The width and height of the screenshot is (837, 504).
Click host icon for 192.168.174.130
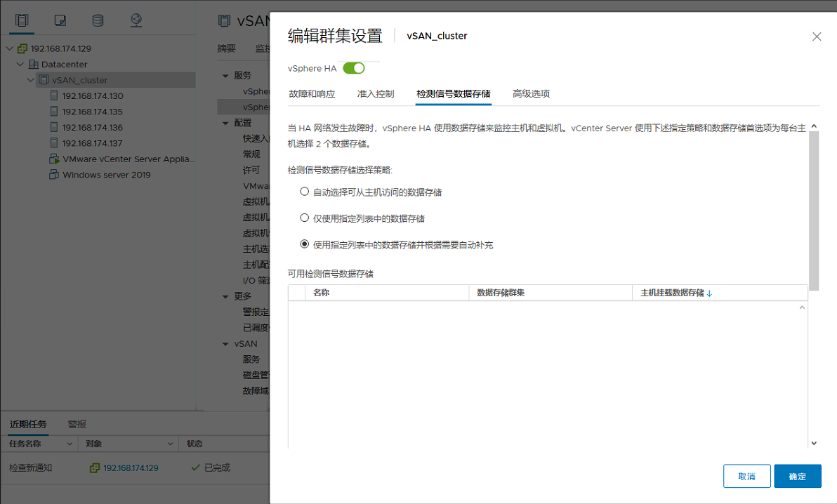click(x=54, y=95)
